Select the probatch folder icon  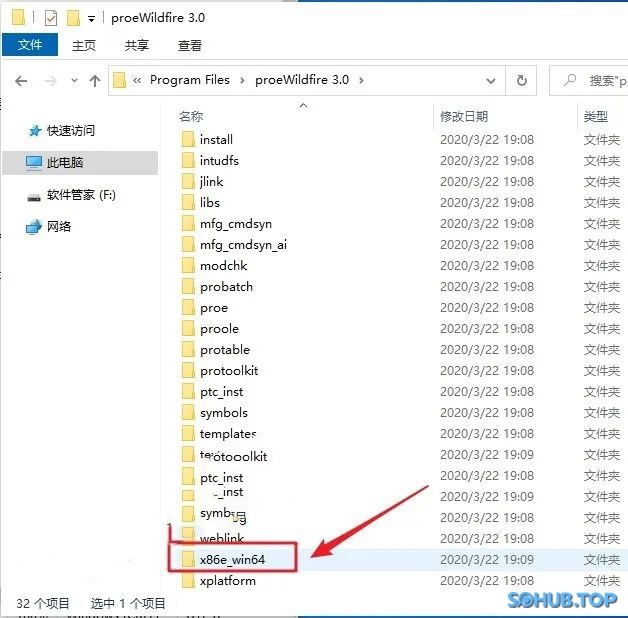[188, 287]
